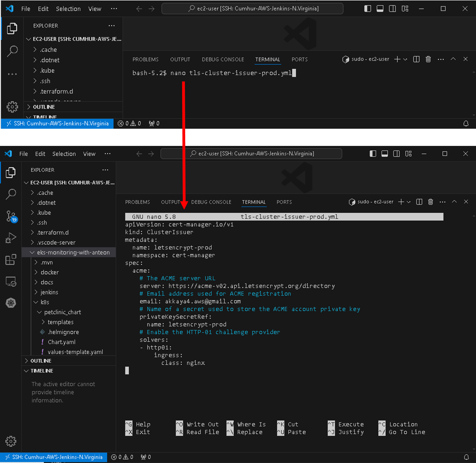Switch to PORTS tab in nano editor window
The width and height of the screenshot is (476, 463).
pos(284,202)
